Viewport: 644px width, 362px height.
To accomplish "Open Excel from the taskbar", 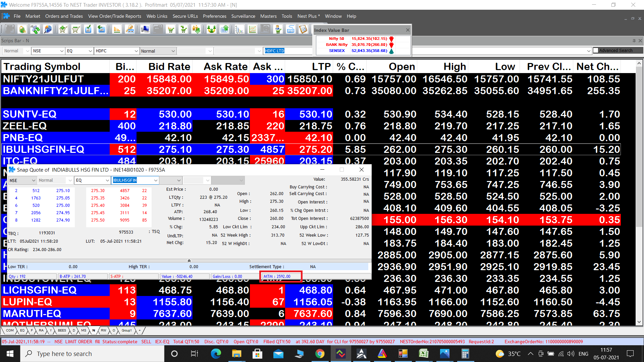I will point(424,354).
